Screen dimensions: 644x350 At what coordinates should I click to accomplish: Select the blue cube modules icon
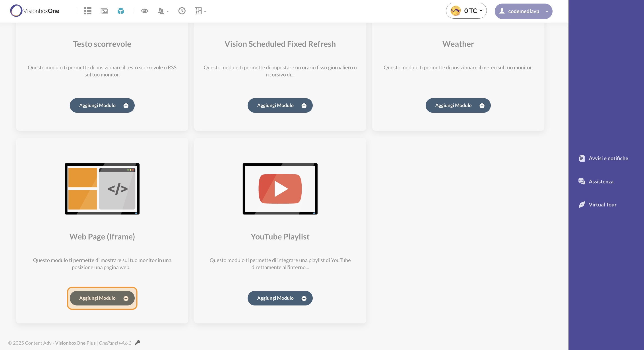[x=121, y=11]
